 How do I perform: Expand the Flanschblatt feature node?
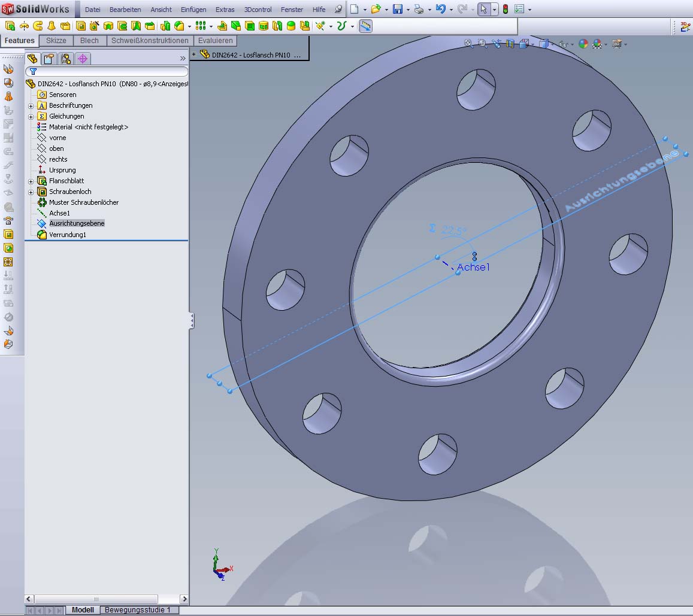[31, 181]
